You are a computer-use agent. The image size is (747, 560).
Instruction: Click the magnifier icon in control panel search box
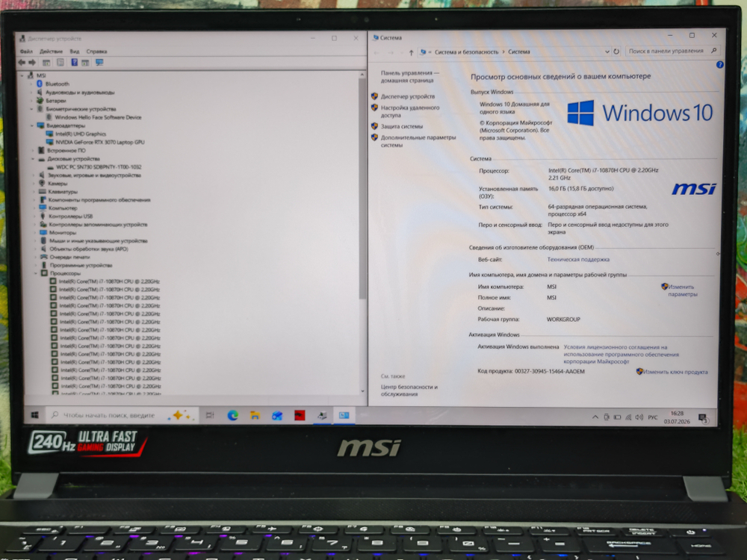pyautogui.click(x=713, y=51)
